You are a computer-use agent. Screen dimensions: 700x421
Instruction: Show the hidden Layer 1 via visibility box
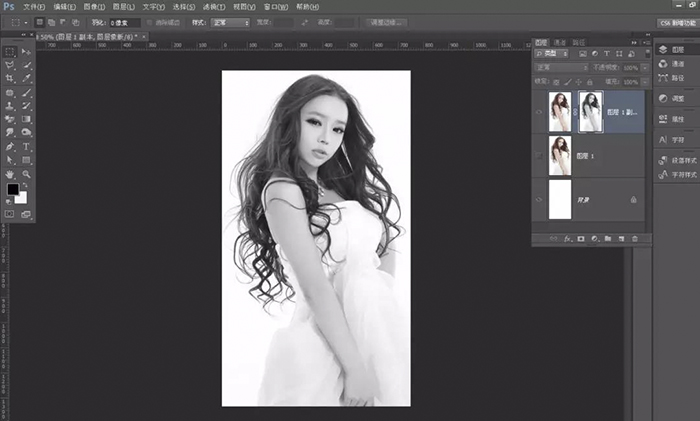click(x=540, y=156)
